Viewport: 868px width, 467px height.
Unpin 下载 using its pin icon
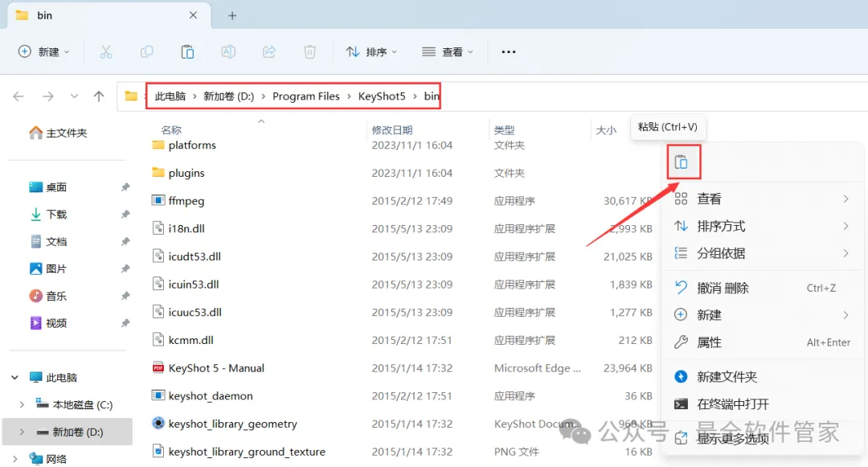click(125, 214)
